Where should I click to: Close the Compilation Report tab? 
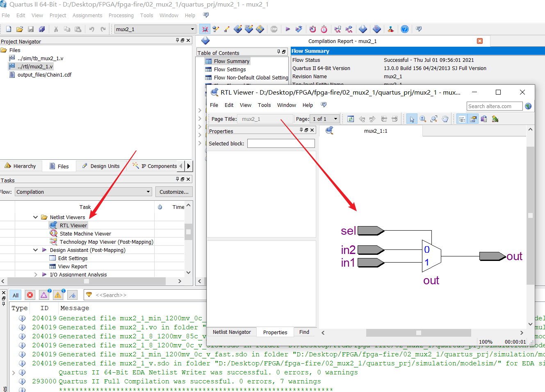(x=480, y=41)
